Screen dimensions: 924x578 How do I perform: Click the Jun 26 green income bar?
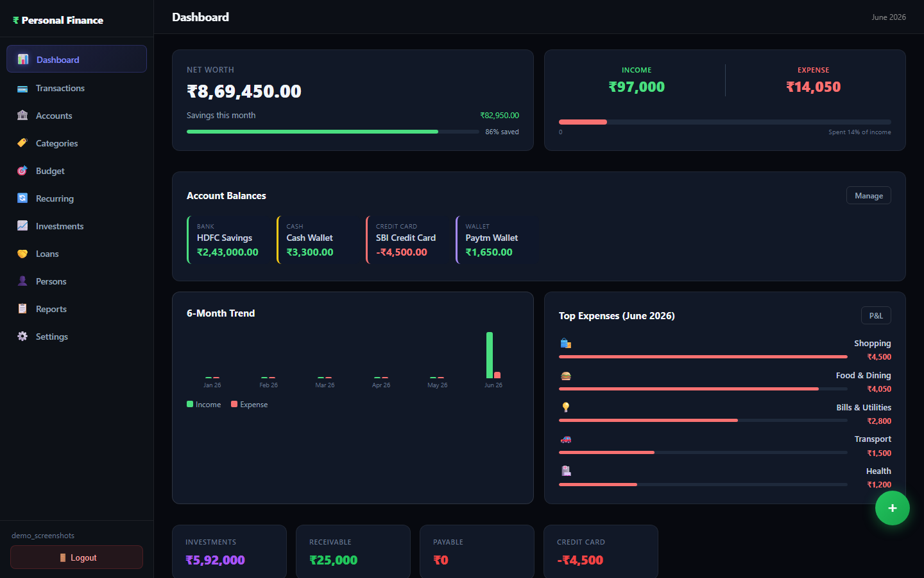tap(490, 355)
